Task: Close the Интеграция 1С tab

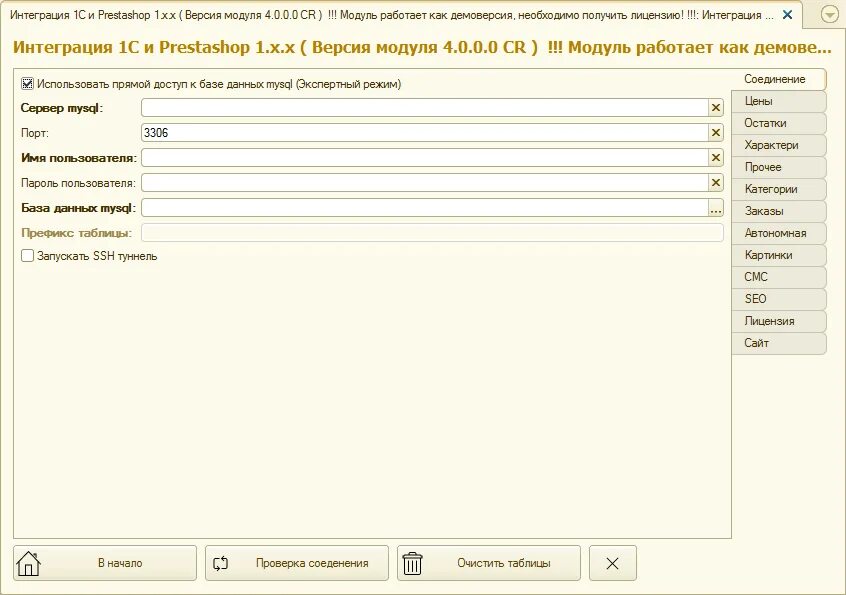Action: [788, 15]
